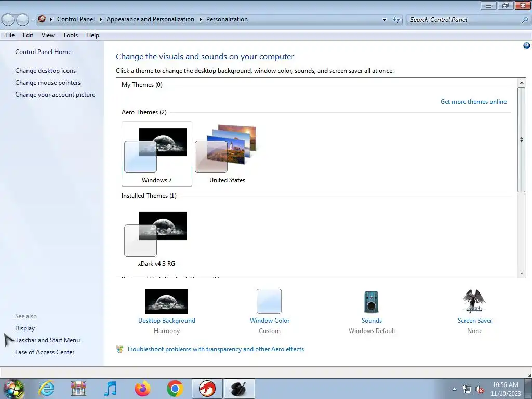
Task: Open the View menu
Action: pos(48,35)
